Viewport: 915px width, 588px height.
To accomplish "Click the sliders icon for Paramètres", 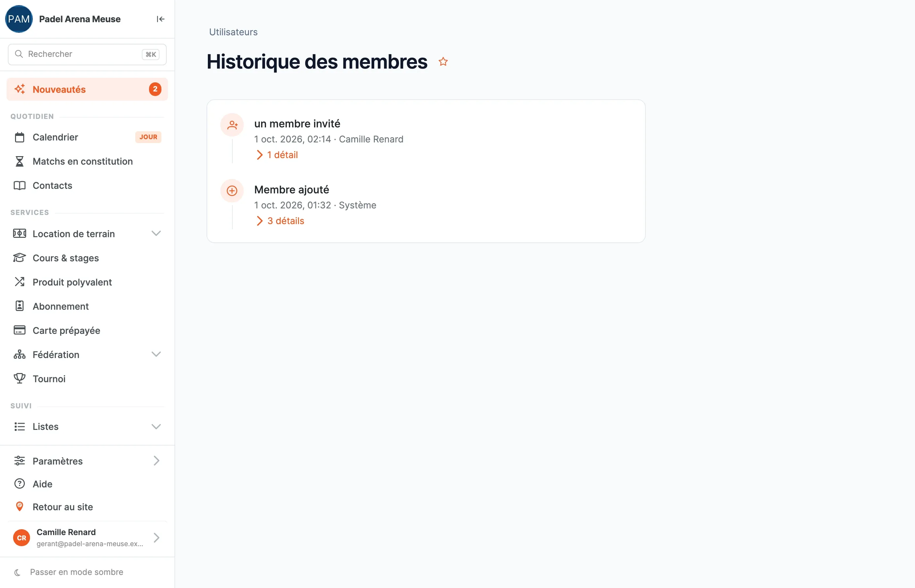I will click(x=20, y=461).
